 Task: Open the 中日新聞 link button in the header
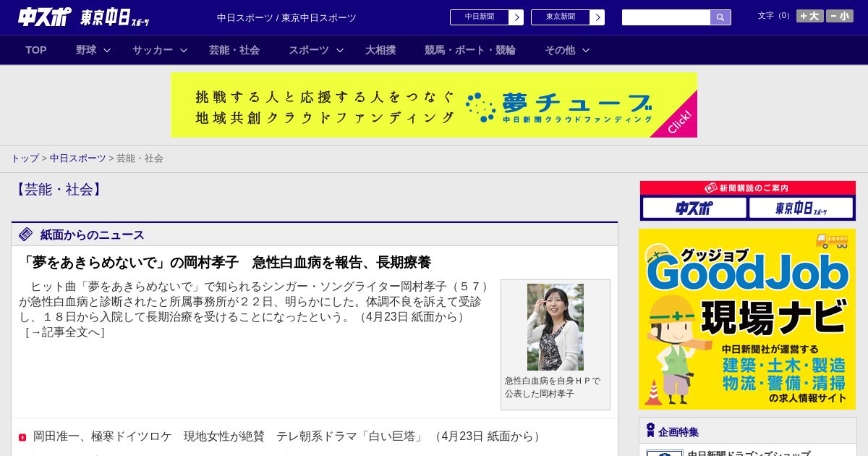(479, 17)
